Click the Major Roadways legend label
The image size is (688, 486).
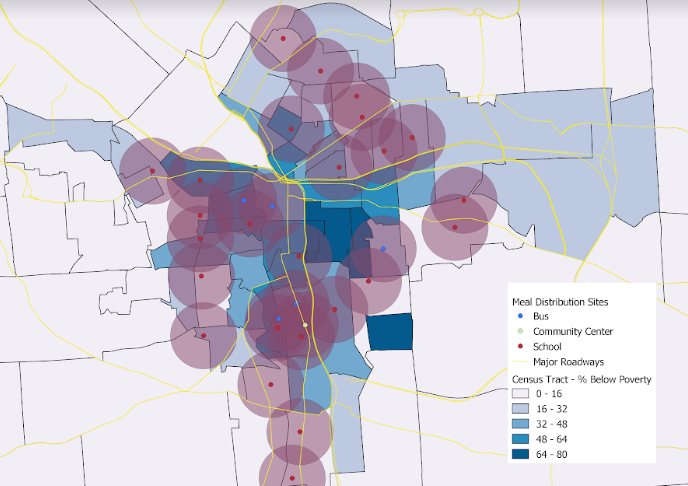pyautogui.click(x=569, y=362)
